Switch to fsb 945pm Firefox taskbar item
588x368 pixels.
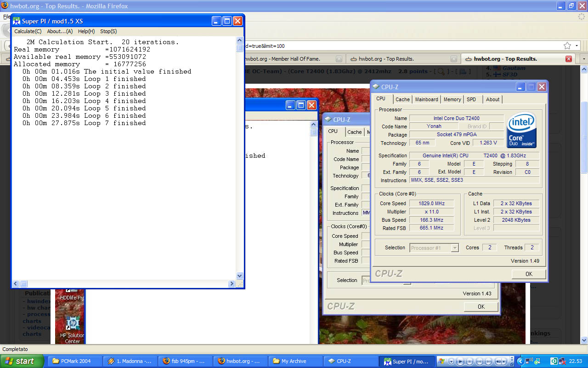click(x=185, y=361)
